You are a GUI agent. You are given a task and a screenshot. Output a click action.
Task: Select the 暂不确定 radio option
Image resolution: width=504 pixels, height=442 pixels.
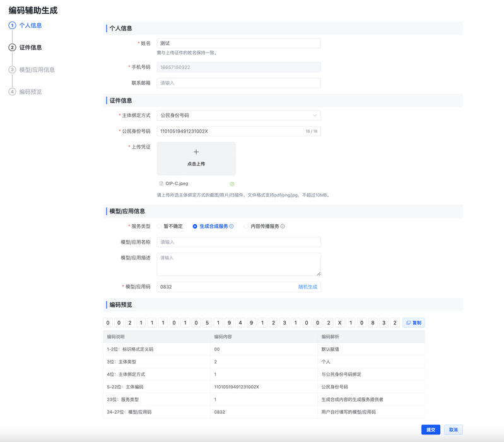tap(160, 226)
